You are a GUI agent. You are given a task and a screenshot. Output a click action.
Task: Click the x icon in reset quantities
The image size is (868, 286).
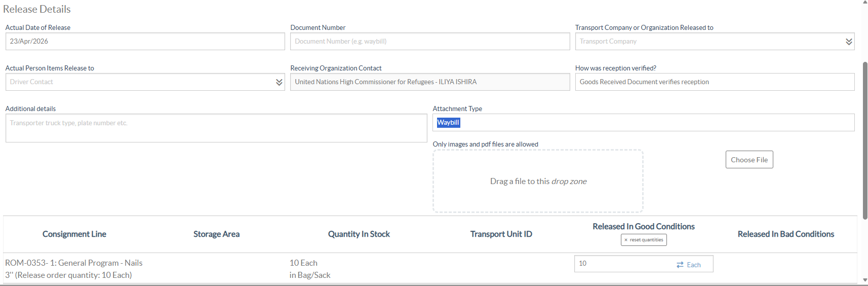626,240
